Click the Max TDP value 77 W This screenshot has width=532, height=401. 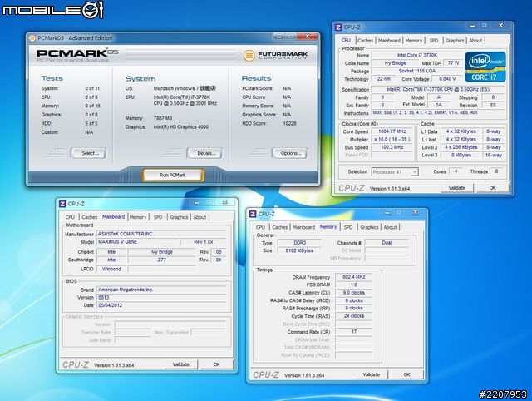453,63
